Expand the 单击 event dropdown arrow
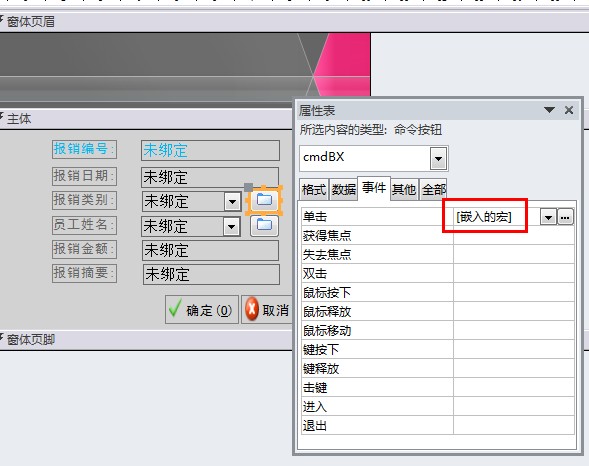Viewport: 589px width, 466px height. coord(548,217)
